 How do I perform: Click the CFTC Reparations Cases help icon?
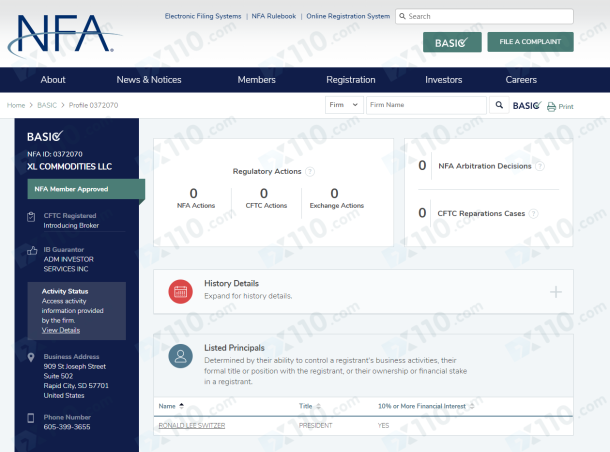(x=533, y=214)
